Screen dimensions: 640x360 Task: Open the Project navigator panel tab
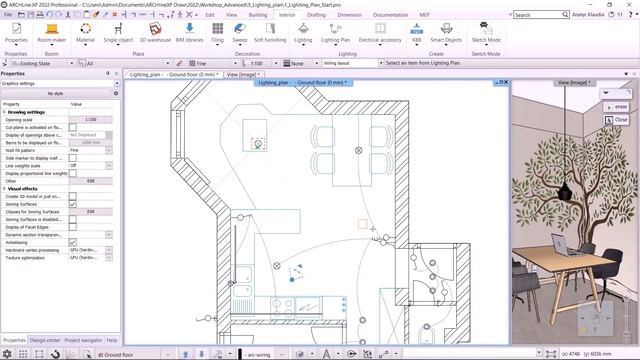[x=83, y=340]
